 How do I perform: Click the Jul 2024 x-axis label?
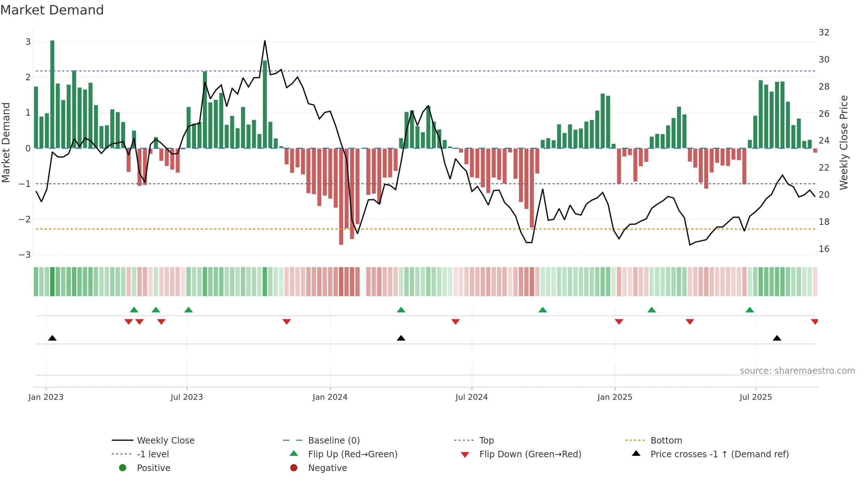(x=472, y=397)
